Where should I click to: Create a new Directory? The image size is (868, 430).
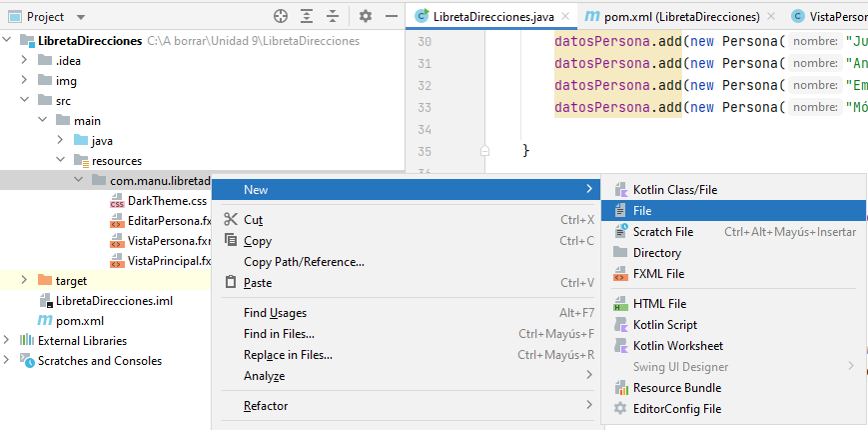734,253
